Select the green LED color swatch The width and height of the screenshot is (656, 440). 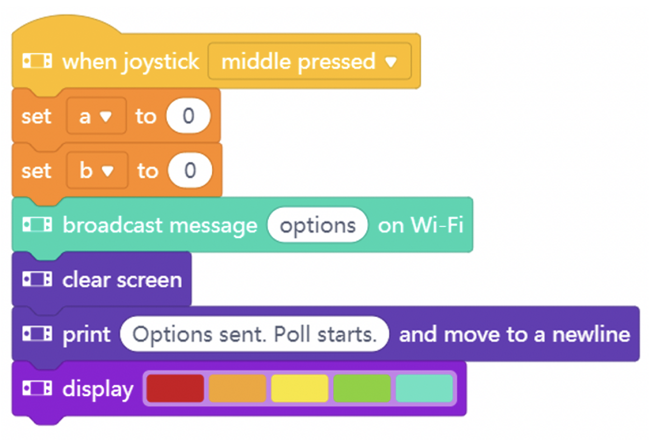coord(362,389)
